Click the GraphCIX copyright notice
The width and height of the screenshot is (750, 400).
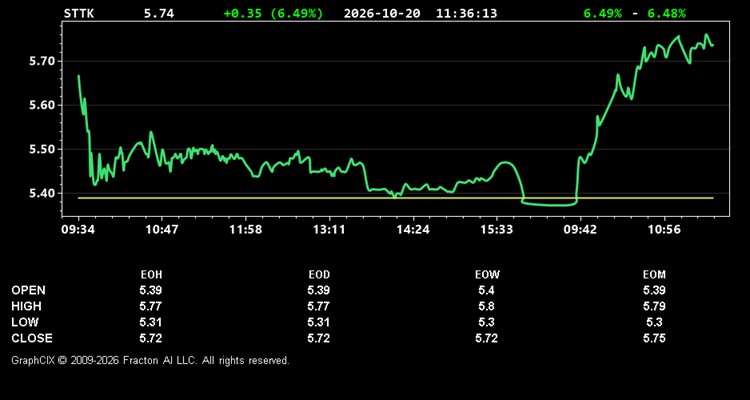coord(151,360)
